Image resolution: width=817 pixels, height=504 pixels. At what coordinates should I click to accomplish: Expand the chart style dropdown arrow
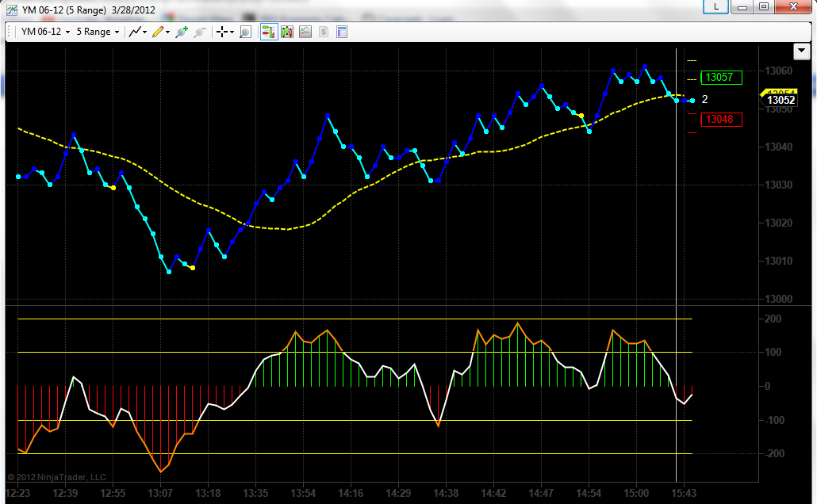[145, 32]
